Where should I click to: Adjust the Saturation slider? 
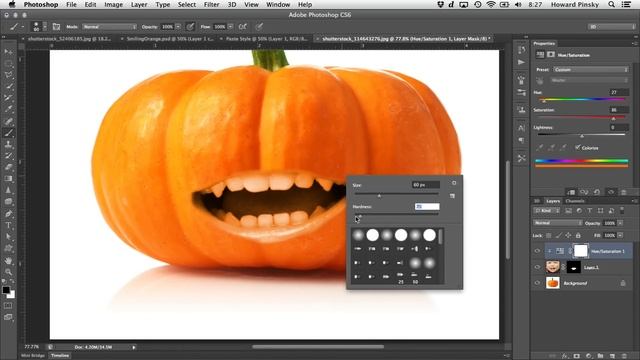pyautogui.click(x=613, y=118)
